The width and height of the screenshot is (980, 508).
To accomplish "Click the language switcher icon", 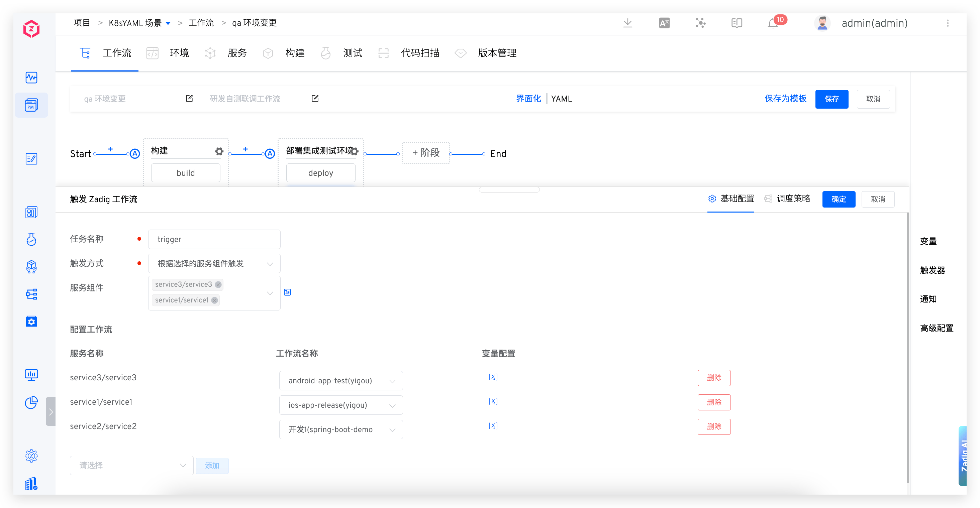I will [664, 23].
